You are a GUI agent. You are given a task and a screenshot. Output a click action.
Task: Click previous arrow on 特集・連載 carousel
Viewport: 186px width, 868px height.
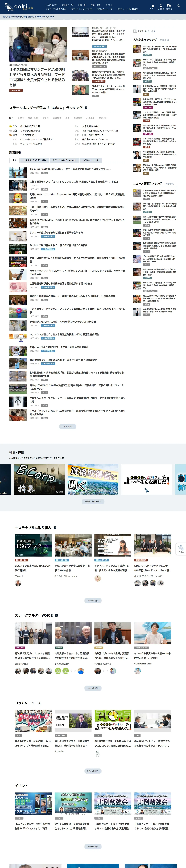tap(4, 479)
